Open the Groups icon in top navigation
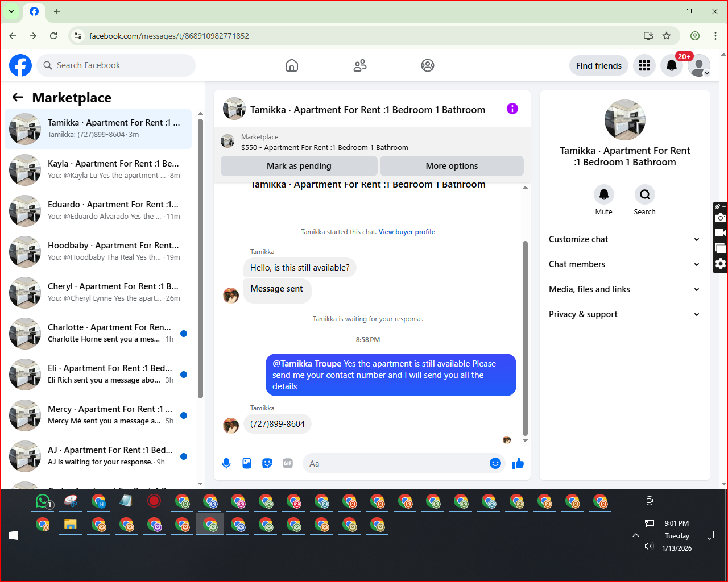The width and height of the screenshot is (728, 582). click(x=428, y=65)
